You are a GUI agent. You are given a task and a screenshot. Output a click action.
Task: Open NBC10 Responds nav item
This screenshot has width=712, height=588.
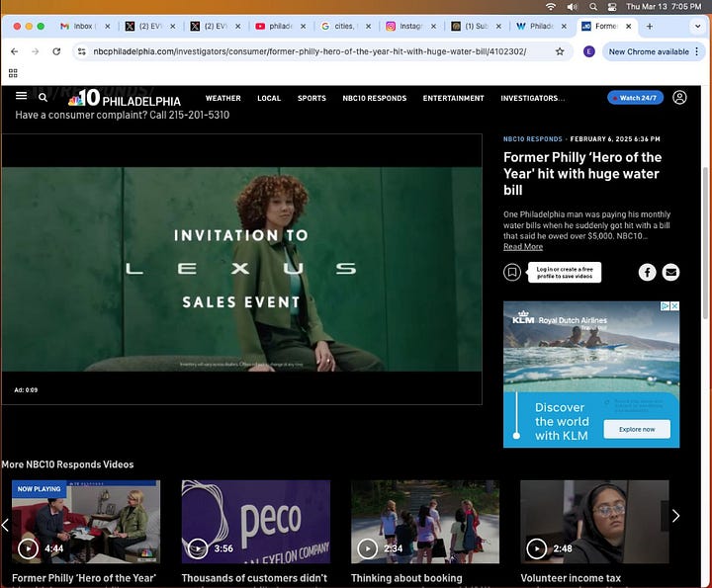374,98
